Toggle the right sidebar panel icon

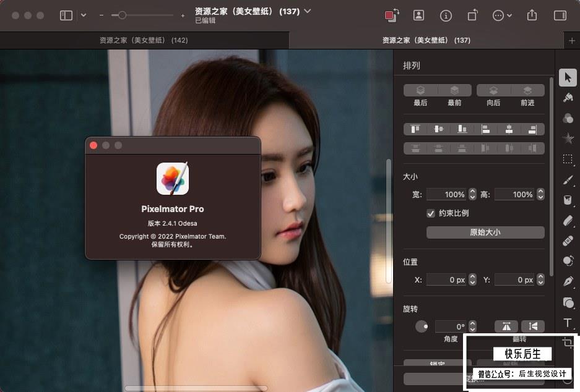tap(560, 15)
